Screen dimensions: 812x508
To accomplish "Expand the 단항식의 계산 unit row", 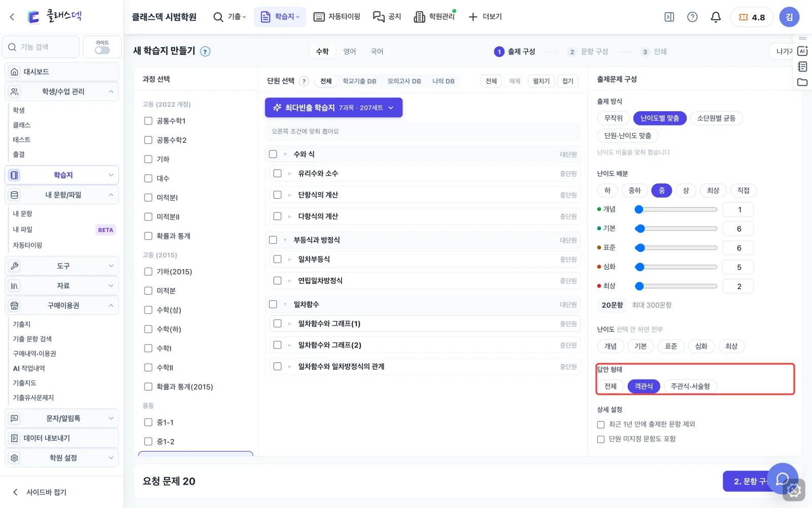I will click(290, 195).
